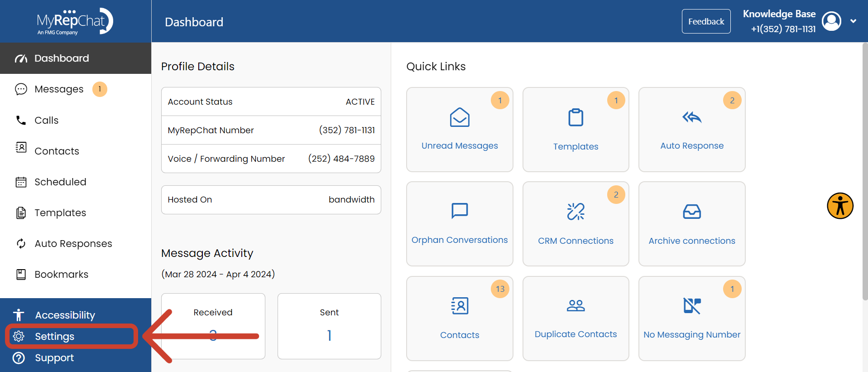Image resolution: width=868 pixels, height=372 pixels.
Task: Open the Duplicate Contacts quick link
Action: [575, 319]
